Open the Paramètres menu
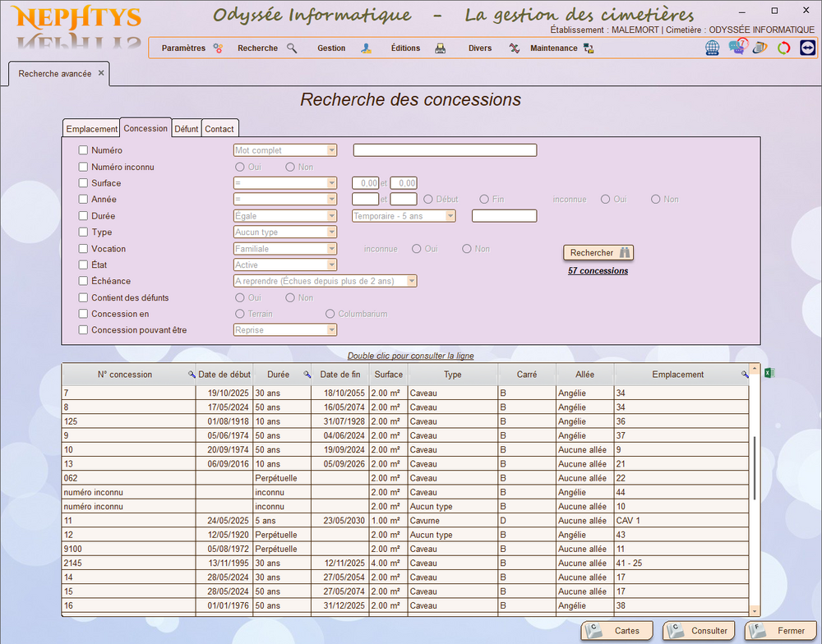Image resolution: width=822 pixels, height=644 pixels. (x=183, y=48)
